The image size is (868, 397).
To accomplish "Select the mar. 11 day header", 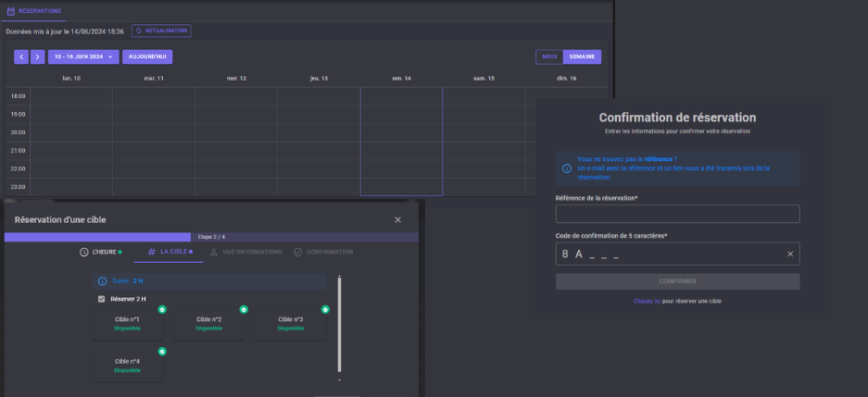I will click(x=154, y=79).
